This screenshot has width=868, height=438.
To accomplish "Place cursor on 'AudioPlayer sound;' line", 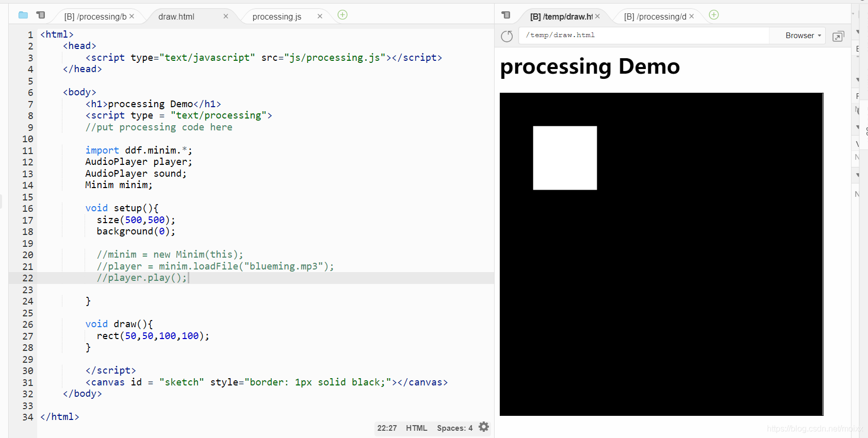I will [136, 174].
